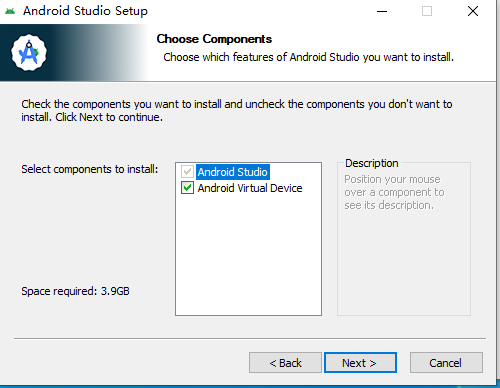Viewport: 500px width, 388px height.
Task: Cancel the Android Studio setup
Action: (x=446, y=362)
